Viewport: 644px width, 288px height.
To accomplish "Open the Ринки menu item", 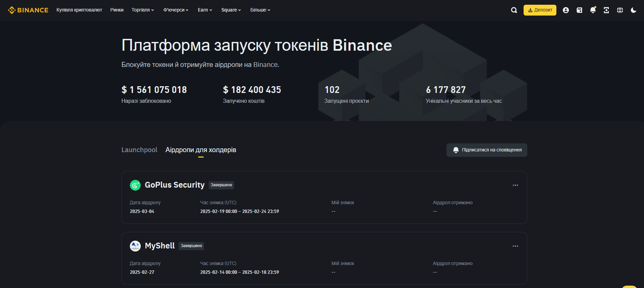I will coord(117,10).
